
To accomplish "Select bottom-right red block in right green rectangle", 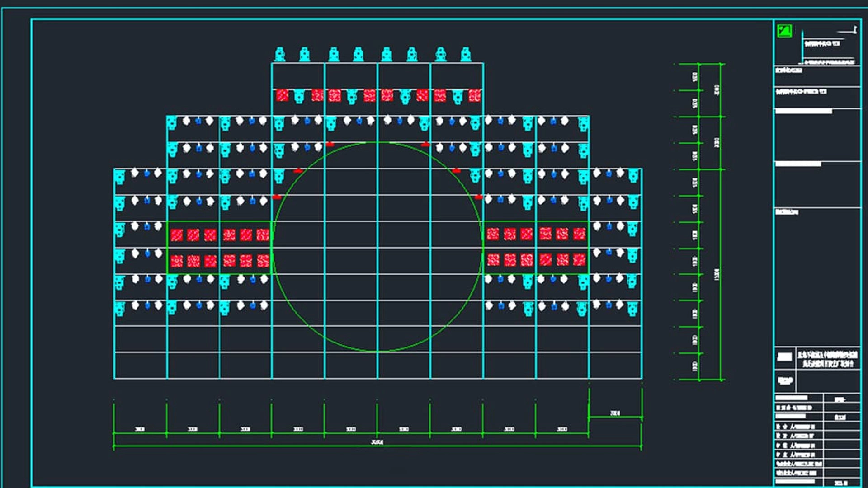I will [579, 259].
